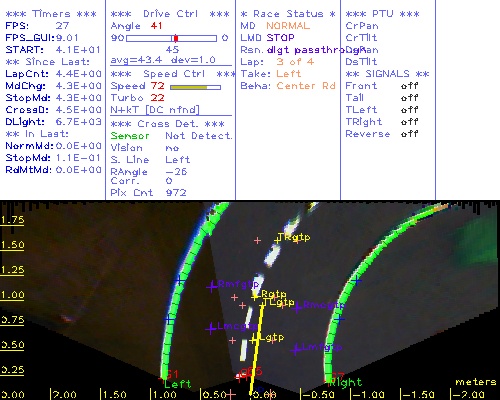Click the Rmcgtp purple cross marker

pos(297,307)
